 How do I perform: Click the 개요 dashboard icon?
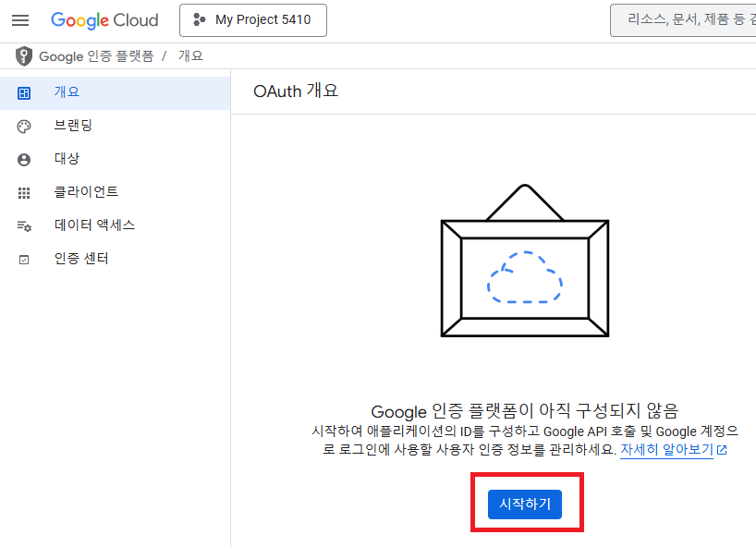click(24, 93)
